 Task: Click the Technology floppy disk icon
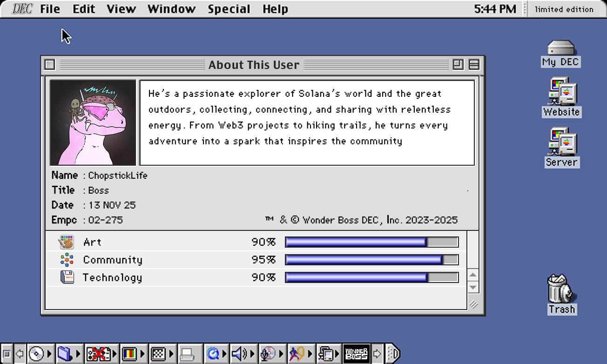click(x=67, y=277)
